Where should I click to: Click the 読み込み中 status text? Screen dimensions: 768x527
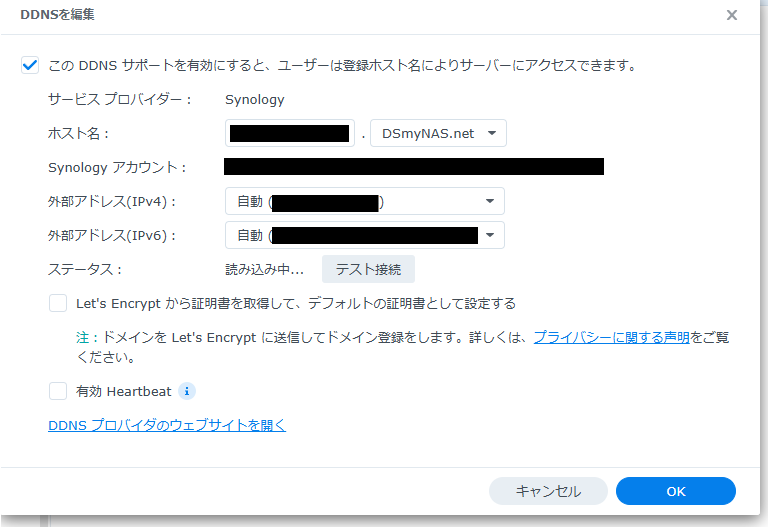point(264,269)
